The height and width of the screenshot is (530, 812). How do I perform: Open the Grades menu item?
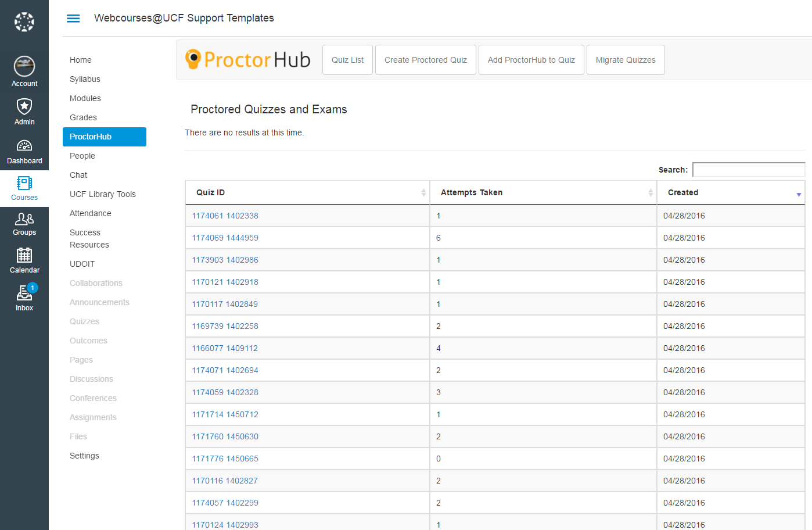[x=83, y=117]
